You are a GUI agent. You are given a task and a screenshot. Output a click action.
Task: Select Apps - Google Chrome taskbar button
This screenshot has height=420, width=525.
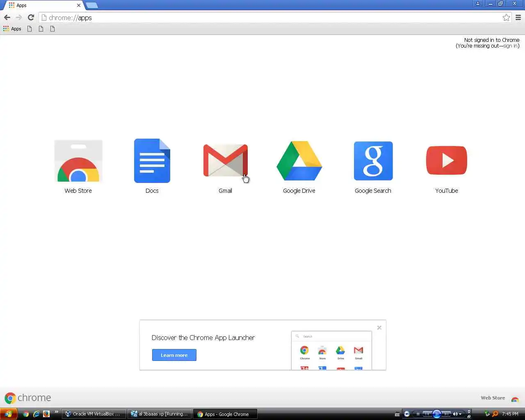(x=226, y=414)
